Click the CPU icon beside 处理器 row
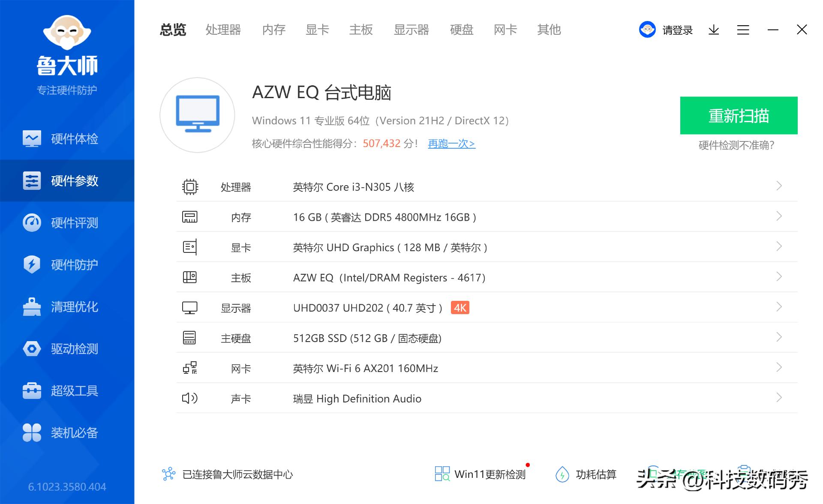The image size is (823, 504). pos(190,186)
